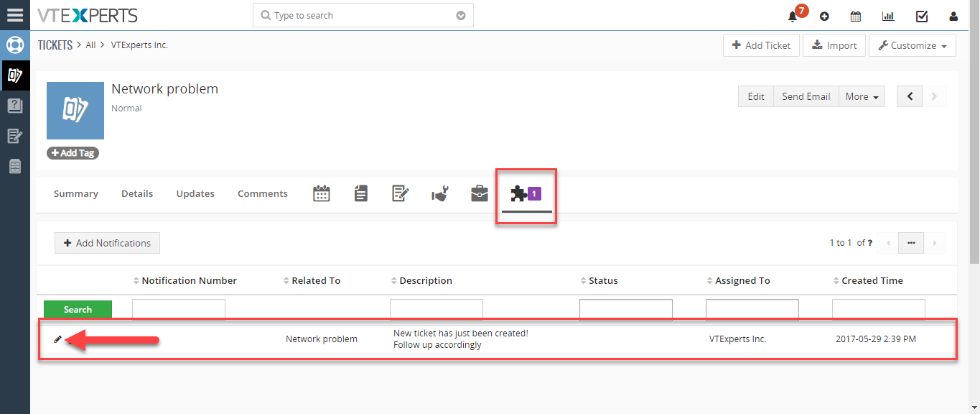Open the calendar activities tab icon
Screen dimensions: 980x414
[322, 193]
